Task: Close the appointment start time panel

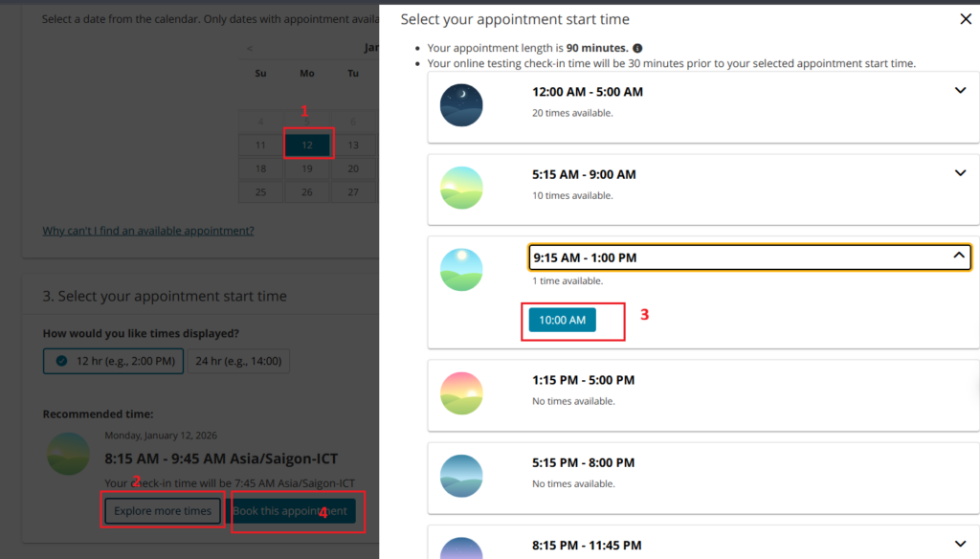Action: [965, 19]
